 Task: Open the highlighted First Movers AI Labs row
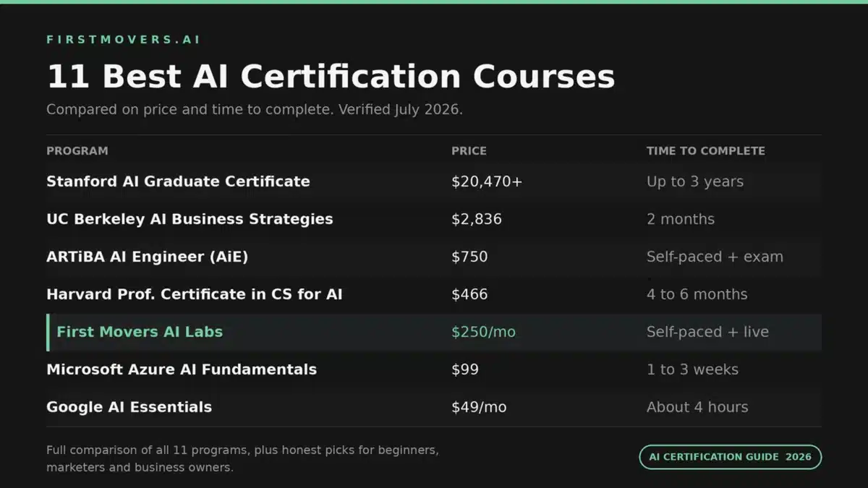[x=434, y=332]
